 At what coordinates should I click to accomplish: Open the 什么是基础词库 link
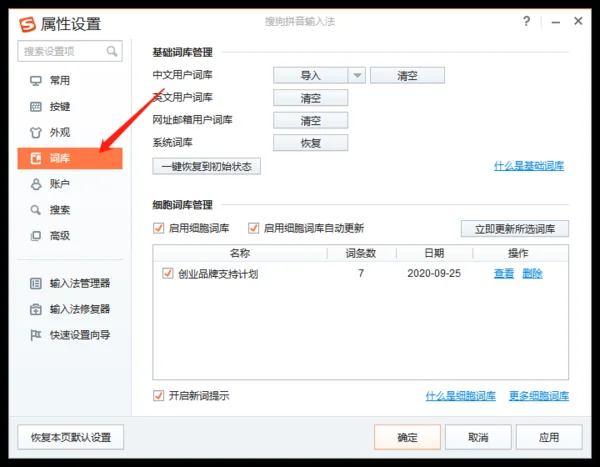[529, 166]
